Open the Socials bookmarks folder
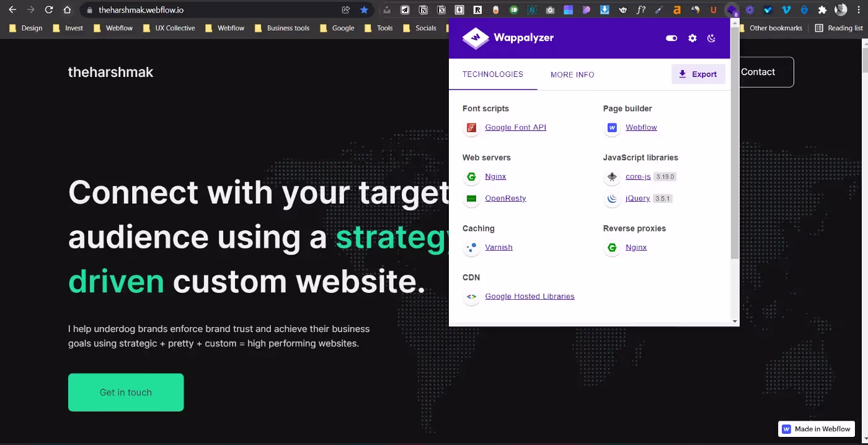 419,28
